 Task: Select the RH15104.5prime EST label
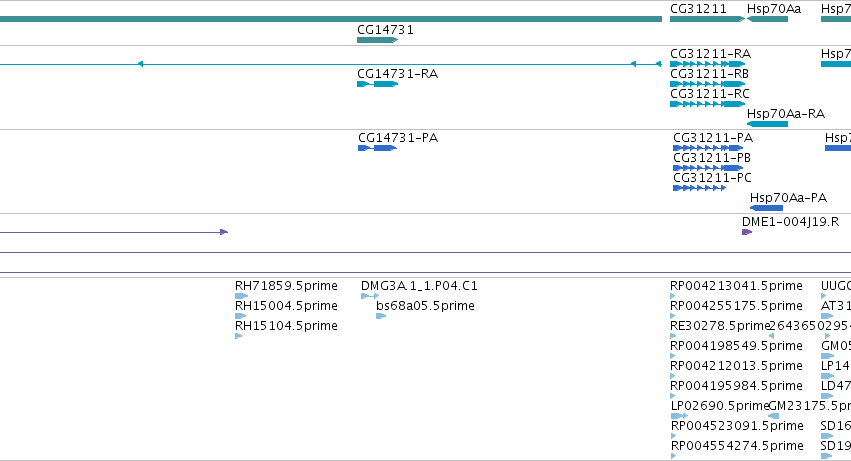[286, 326]
